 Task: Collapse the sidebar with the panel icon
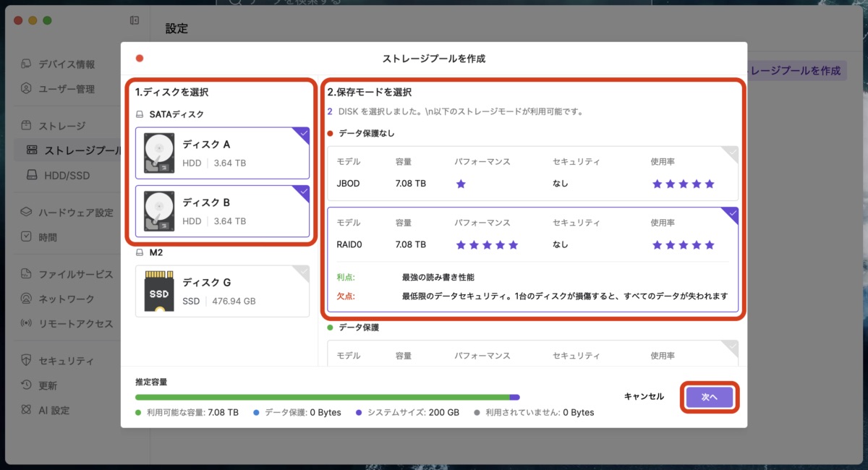click(x=134, y=21)
